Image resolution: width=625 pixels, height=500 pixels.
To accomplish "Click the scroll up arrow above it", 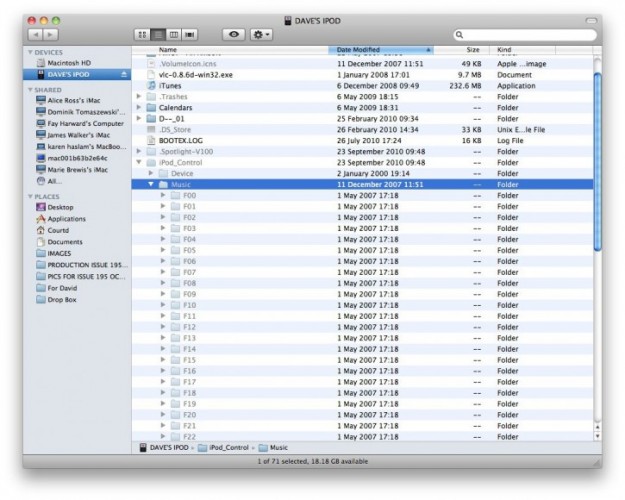I will click(x=597, y=427).
